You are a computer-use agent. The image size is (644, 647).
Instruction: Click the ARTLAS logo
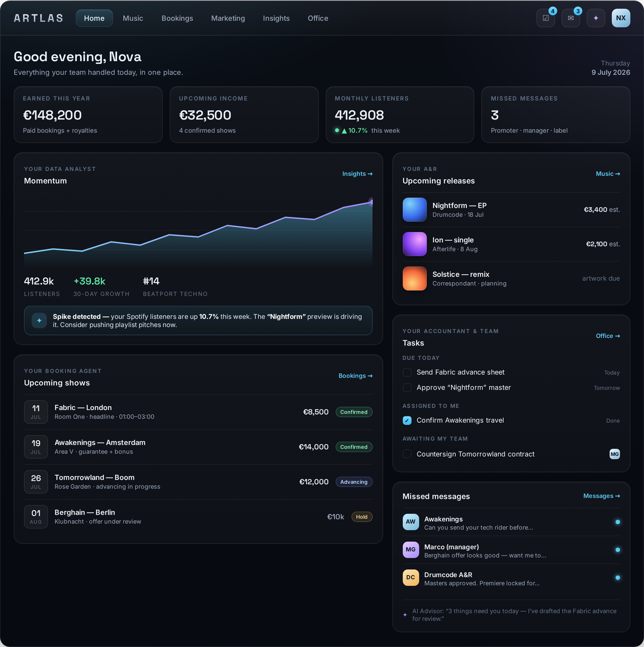[38, 18]
